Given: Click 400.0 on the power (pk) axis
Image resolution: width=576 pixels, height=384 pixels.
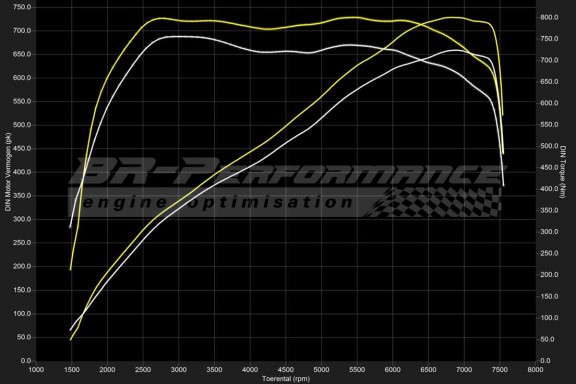Looking at the screenshot, I should (22, 172).
